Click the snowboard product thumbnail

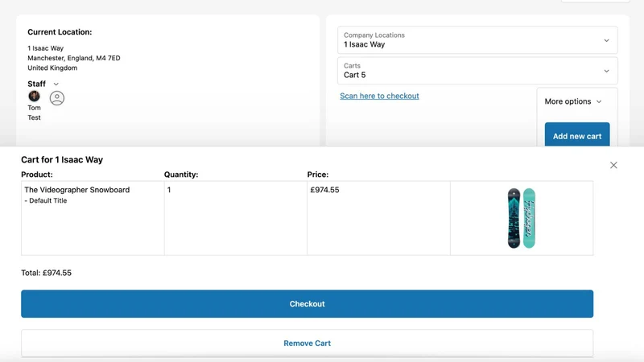[x=521, y=218]
